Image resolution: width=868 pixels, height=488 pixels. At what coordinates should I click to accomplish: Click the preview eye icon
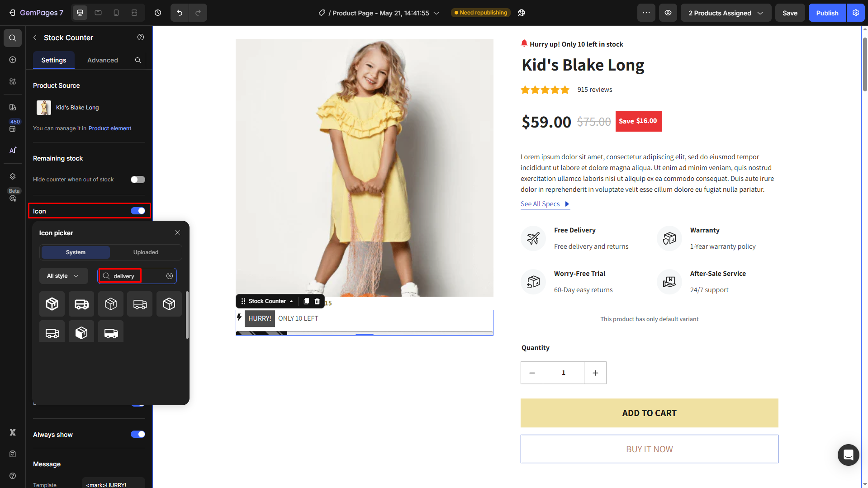pos(668,13)
